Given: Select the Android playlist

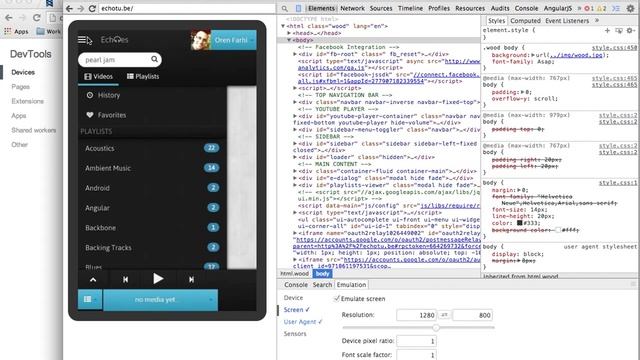Looking at the screenshot, I should (152, 188).
